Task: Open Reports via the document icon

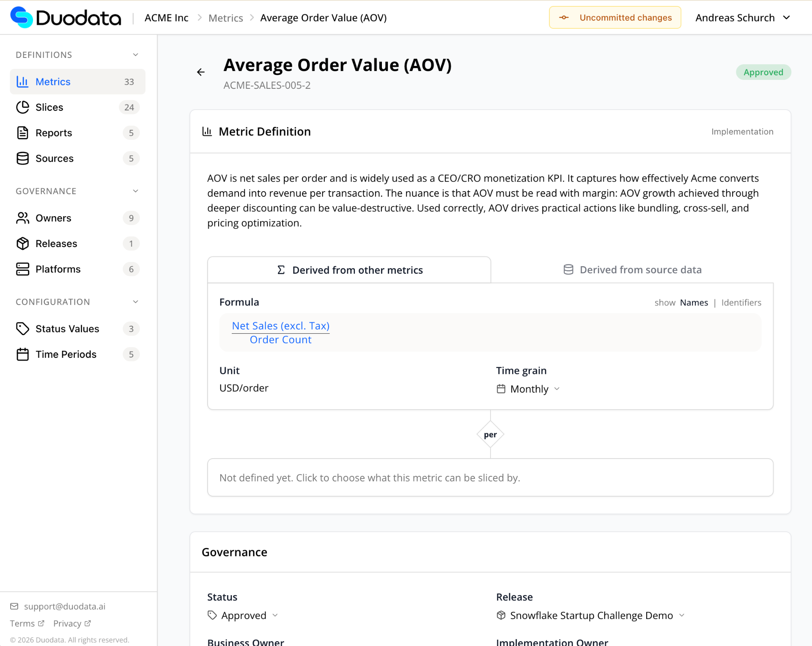Action: (x=22, y=133)
